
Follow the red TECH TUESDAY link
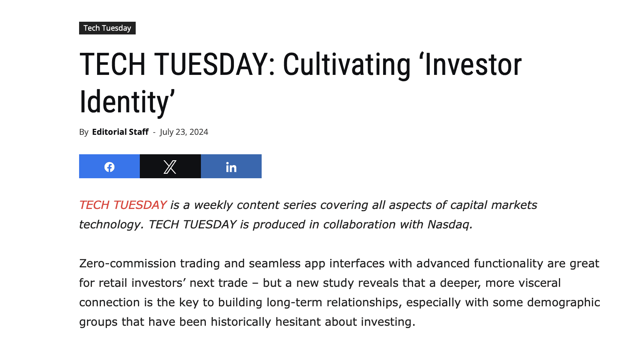click(x=123, y=205)
